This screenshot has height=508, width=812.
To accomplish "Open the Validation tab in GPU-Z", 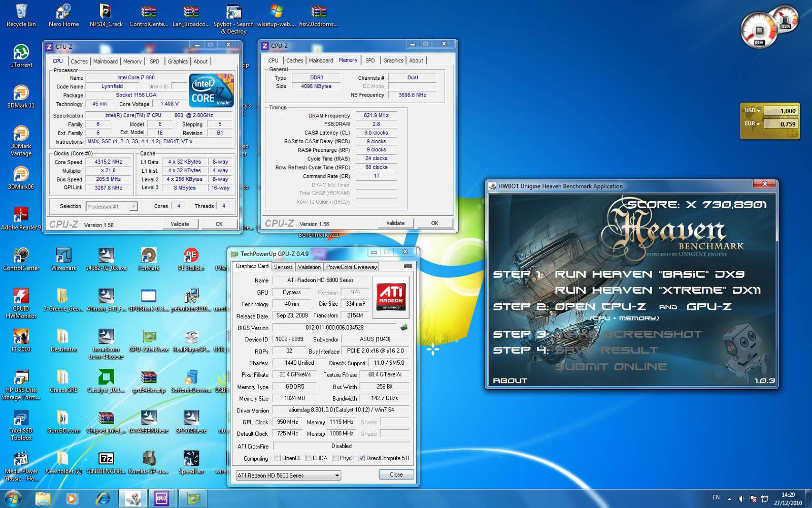I will point(309,267).
